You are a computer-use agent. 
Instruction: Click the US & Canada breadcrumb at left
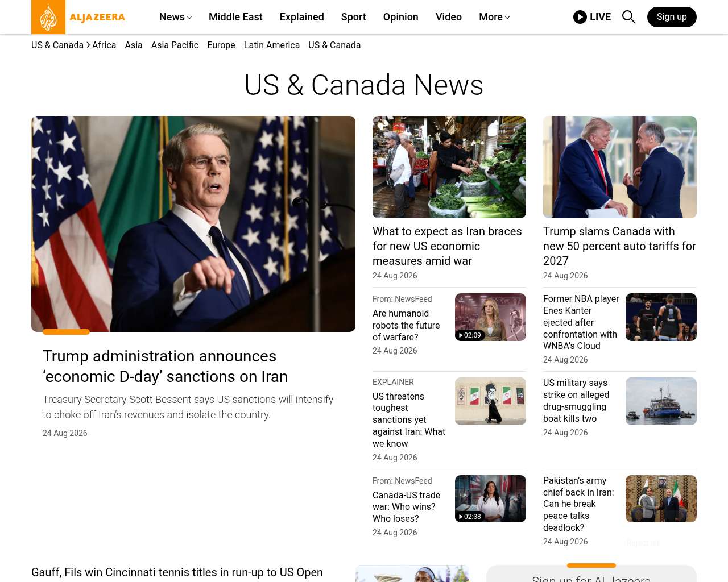[x=57, y=45]
